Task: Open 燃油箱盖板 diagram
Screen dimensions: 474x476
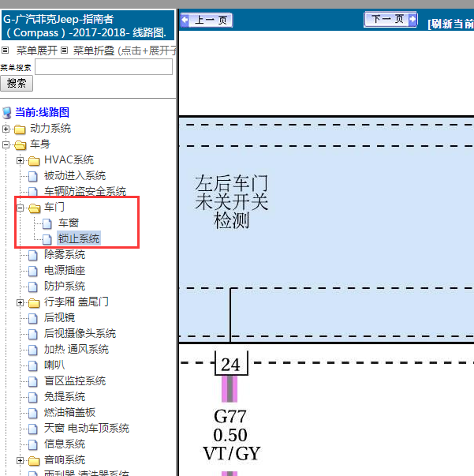Action: click(x=69, y=413)
